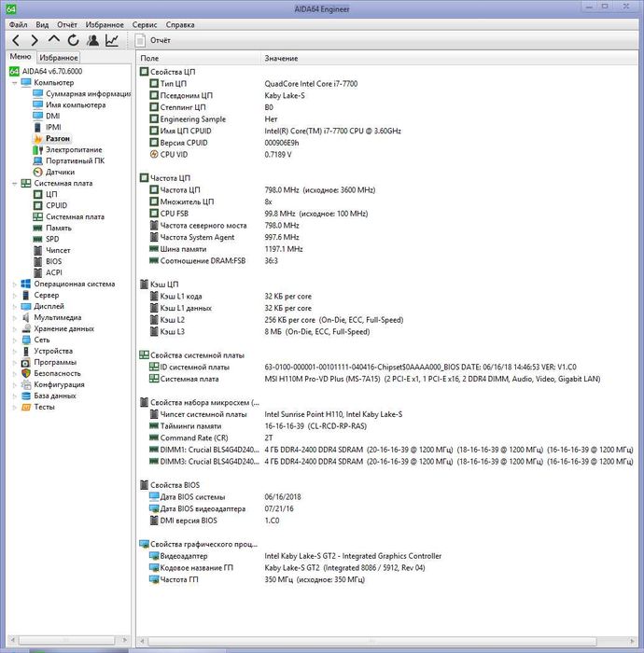Go back with the left arrow toolbar icon
Image resolution: width=644 pixels, height=653 pixels.
coord(16,40)
